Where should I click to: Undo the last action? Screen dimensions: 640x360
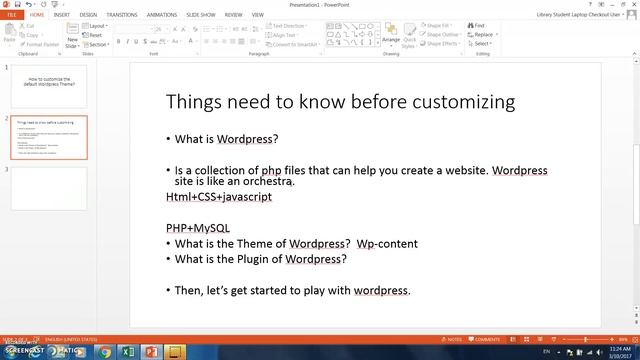[x=28, y=4]
